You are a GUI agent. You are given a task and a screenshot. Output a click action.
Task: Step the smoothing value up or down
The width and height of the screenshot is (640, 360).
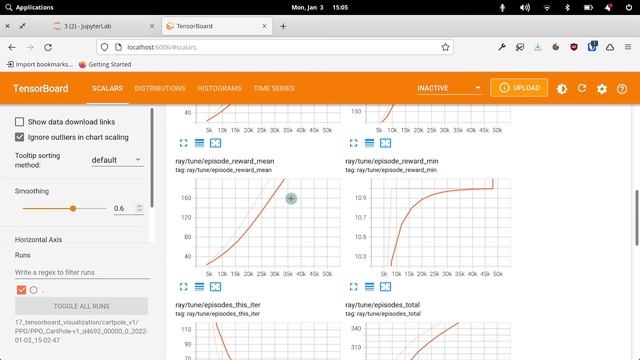[140, 208]
